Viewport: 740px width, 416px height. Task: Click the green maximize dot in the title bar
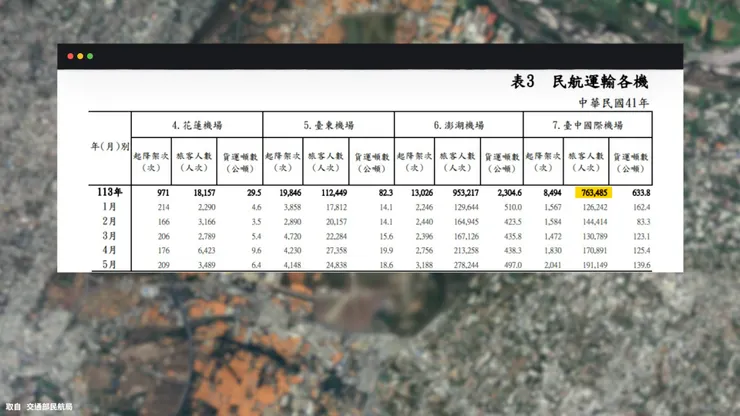pos(90,56)
